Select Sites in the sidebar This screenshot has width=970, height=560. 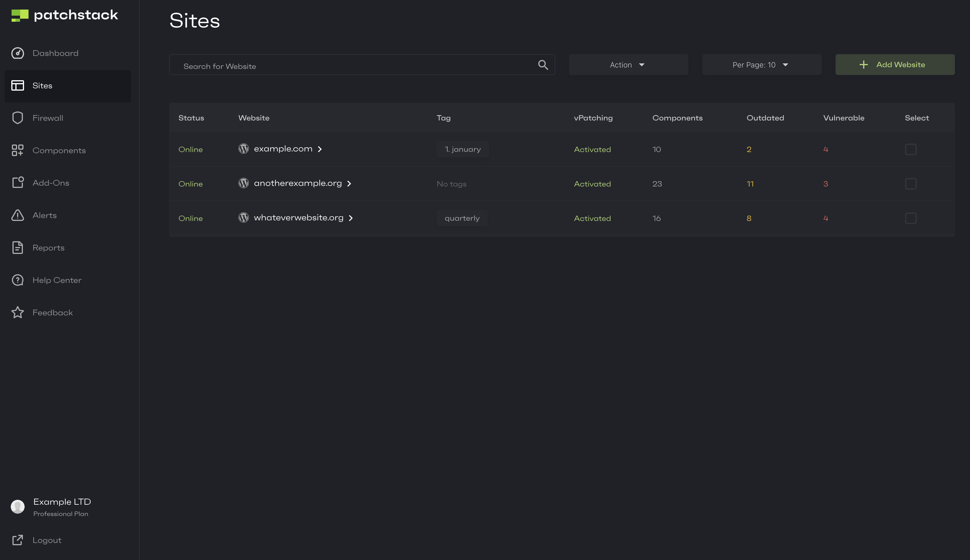(42, 86)
